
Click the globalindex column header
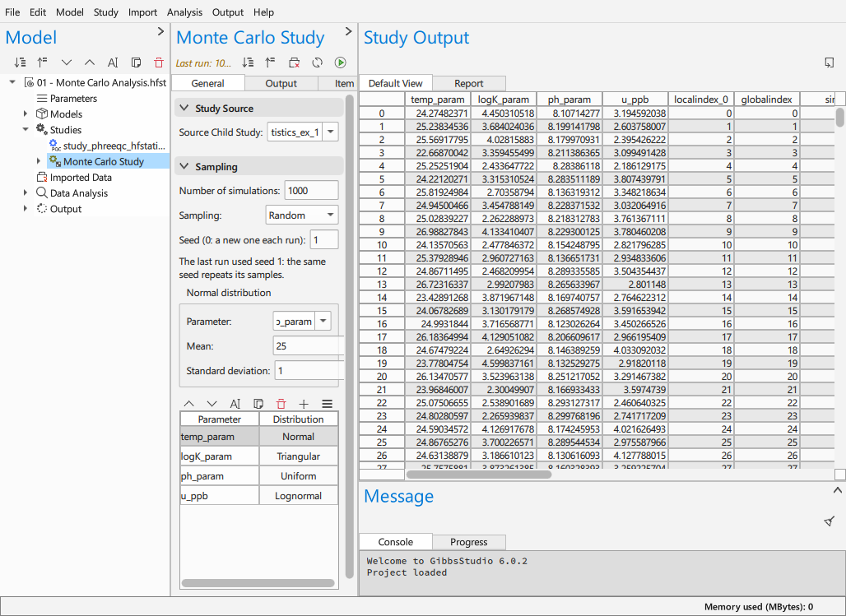(x=767, y=100)
